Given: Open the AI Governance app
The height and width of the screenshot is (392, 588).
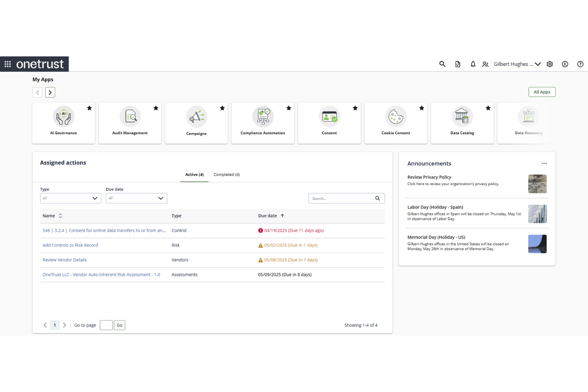Looking at the screenshot, I should click(63, 121).
